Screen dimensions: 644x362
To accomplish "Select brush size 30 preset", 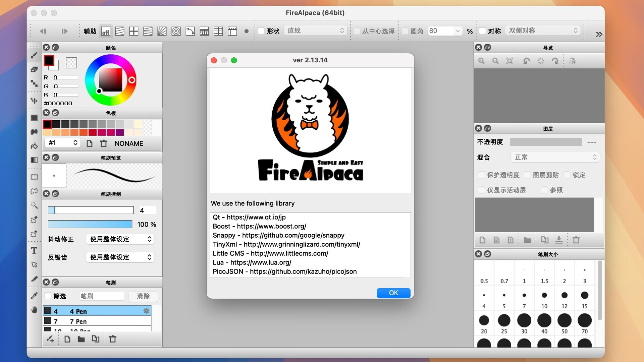I will pyautogui.click(x=524, y=324).
